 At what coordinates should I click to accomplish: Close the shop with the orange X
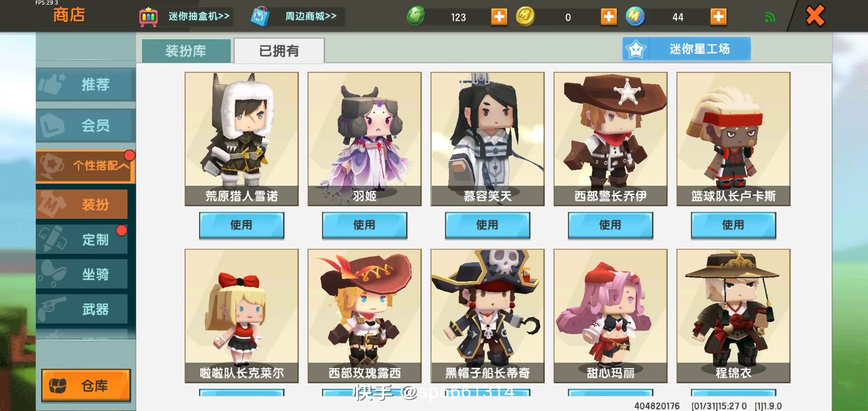[815, 16]
